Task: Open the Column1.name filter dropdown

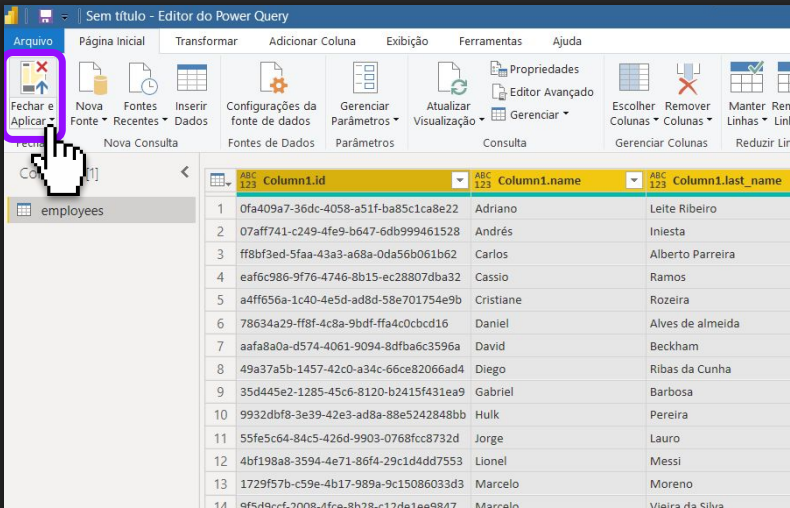Action: click(x=634, y=180)
